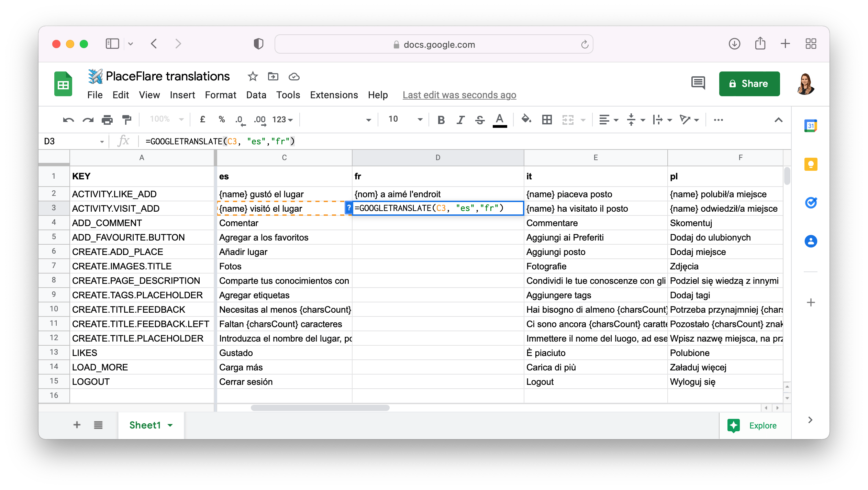Open the Insert menu
868x490 pixels.
182,95
